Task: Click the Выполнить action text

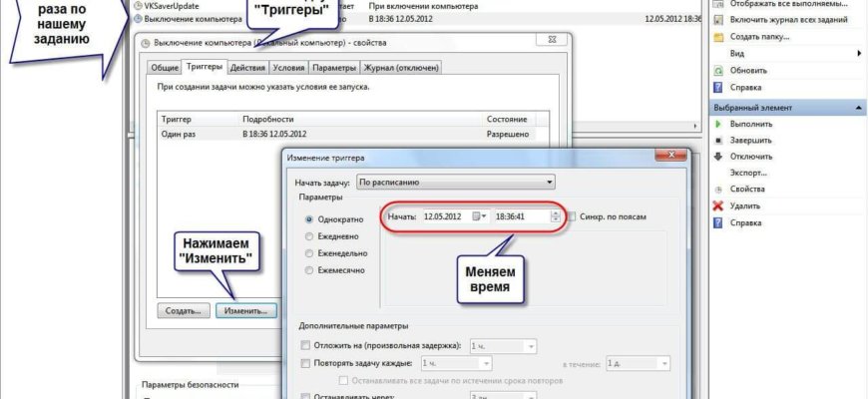Action: pos(751,124)
